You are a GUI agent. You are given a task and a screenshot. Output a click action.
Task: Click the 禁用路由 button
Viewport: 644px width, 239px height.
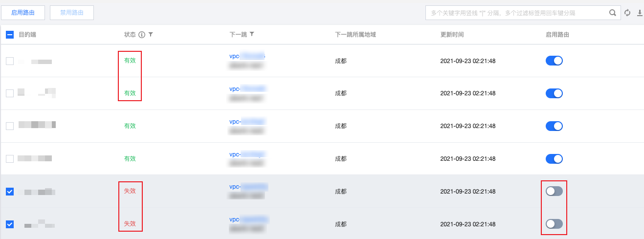(72, 13)
